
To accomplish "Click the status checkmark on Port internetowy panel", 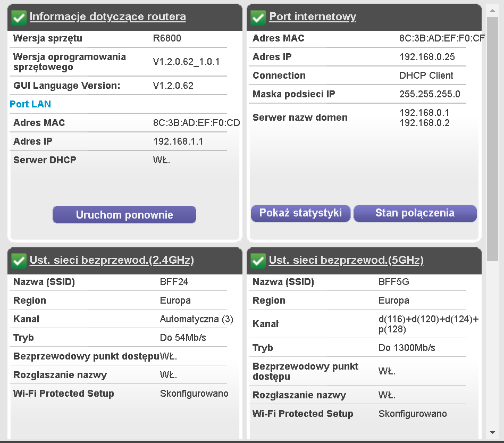I will [x=258, y=17].
